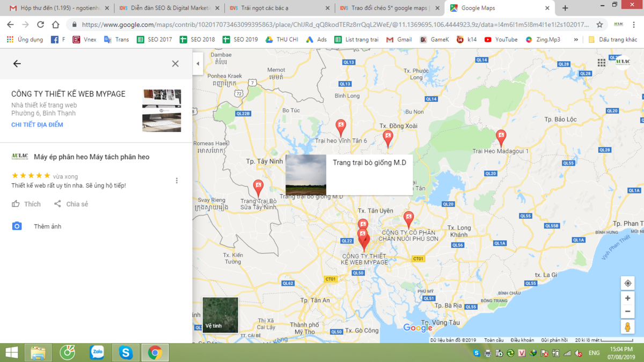Like the review with the Thích button
This screenshot has width=644, height=362.
[26, 204]
